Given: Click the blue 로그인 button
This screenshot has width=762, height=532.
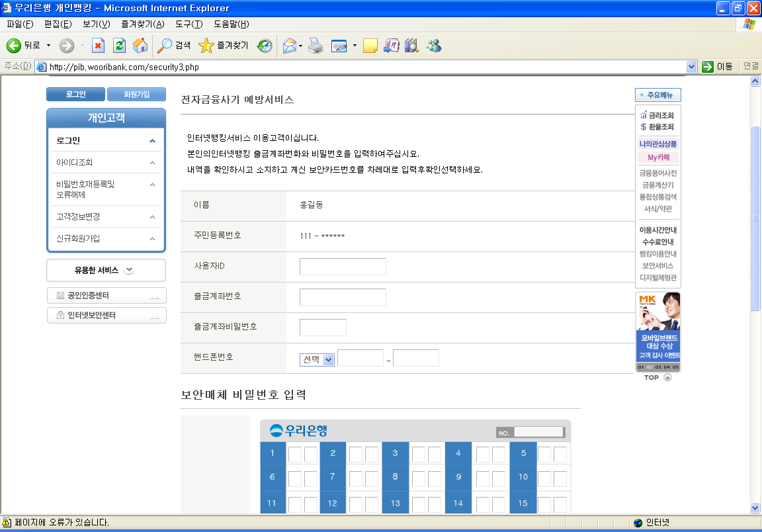Looking at the screenshot, I should (x=76, y=95).
